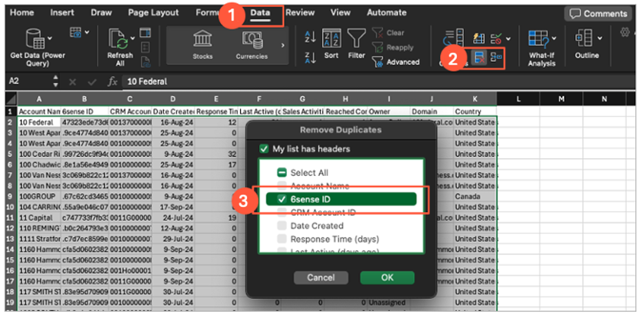The width and height of the screenshot is (644, 316).
Task: Click the Comments button
Action: pos(599,14)
